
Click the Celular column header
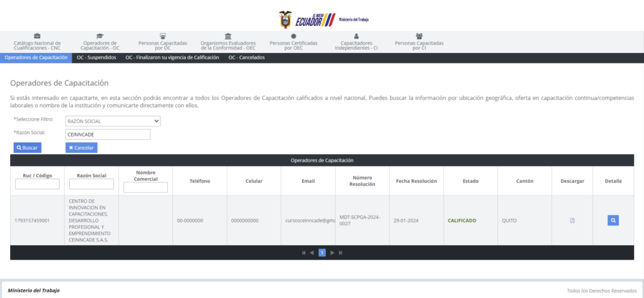point(254,181)
